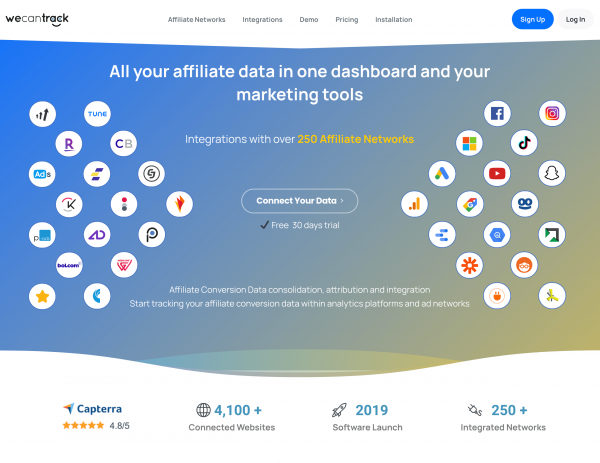Click the YouTube icon
Image resolution: width=600 pixels, height=463 pixels.
click(x=497, y=174)
